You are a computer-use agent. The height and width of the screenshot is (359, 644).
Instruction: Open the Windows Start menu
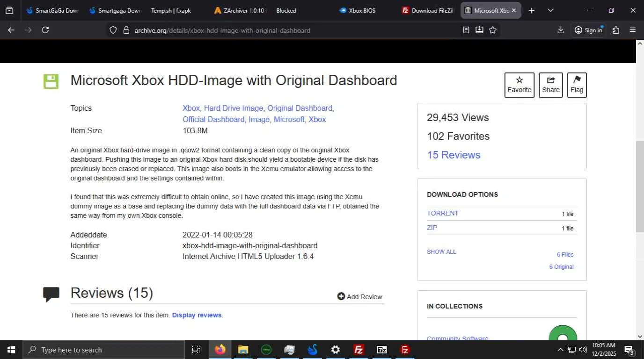(x=11, y=350)
